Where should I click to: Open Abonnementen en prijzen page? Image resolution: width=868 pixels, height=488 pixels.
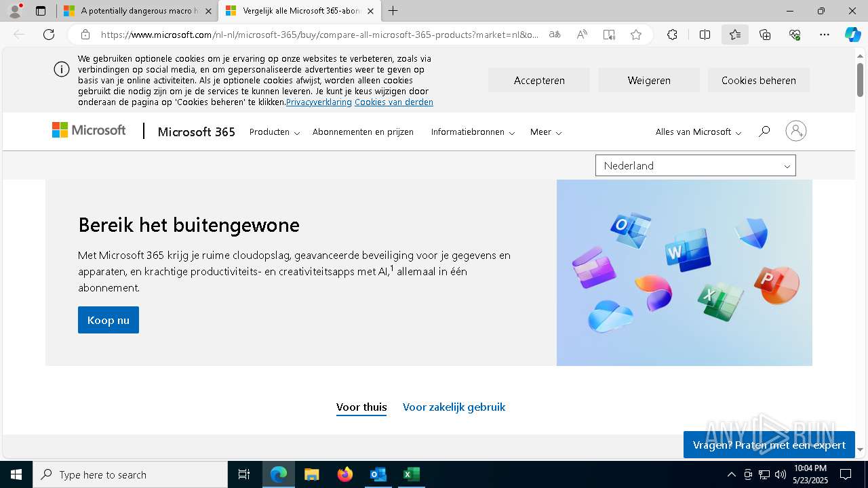point(363,132)
